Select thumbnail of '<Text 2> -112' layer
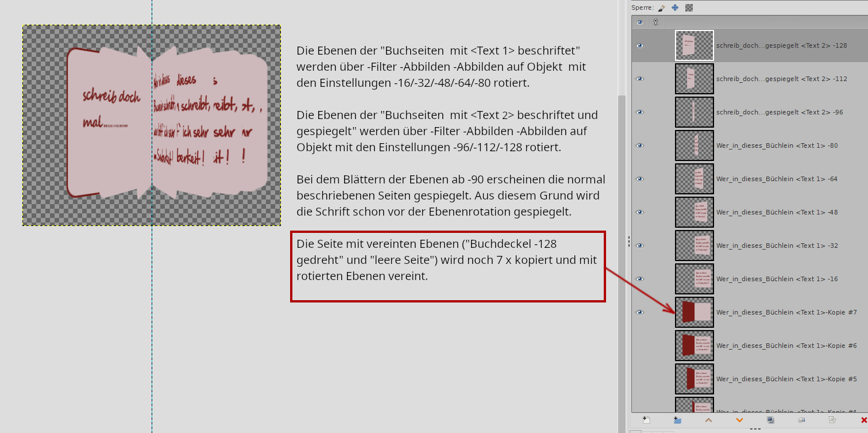 click(695, 79)
